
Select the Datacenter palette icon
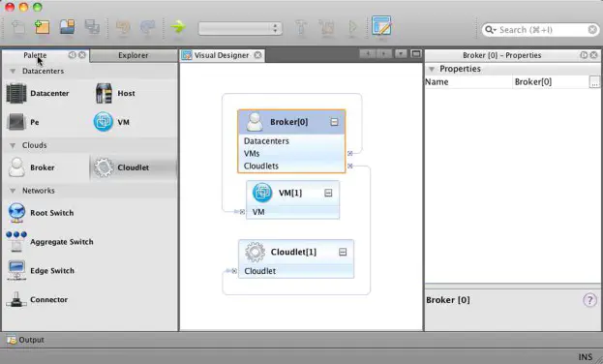coord(16,93)
